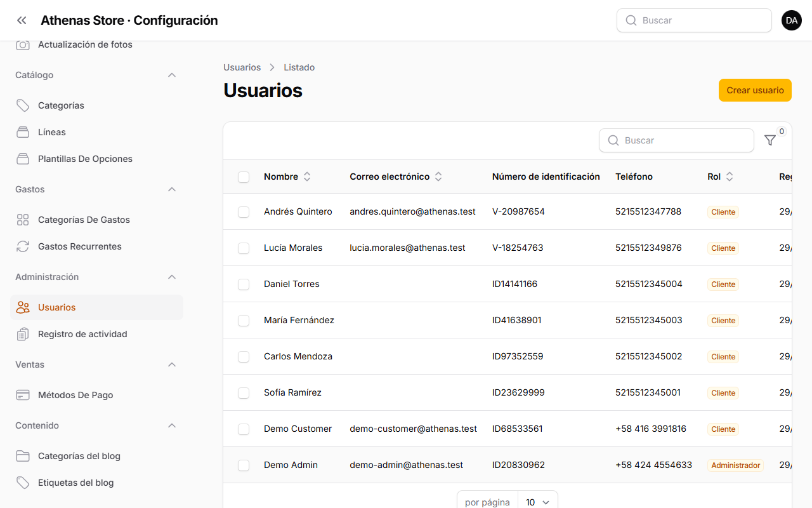Click identification number ID23629999
812x508 pixels.
point(518,392)
